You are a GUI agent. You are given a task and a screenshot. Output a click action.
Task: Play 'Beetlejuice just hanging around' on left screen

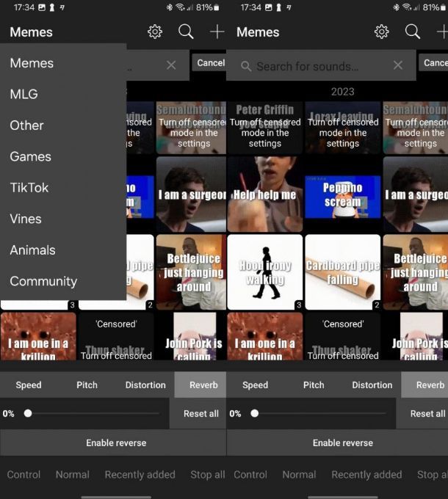[191, 272]
